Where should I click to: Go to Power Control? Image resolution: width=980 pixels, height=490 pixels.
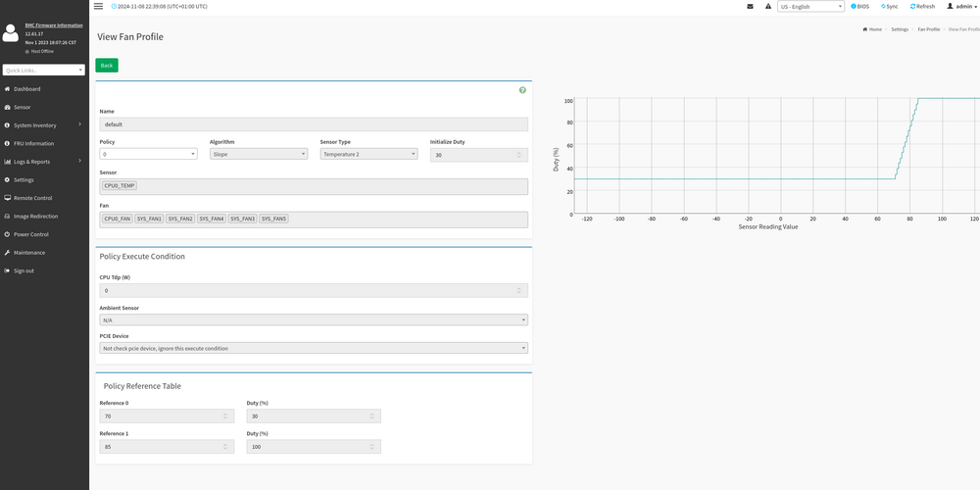tap(31, 234)
